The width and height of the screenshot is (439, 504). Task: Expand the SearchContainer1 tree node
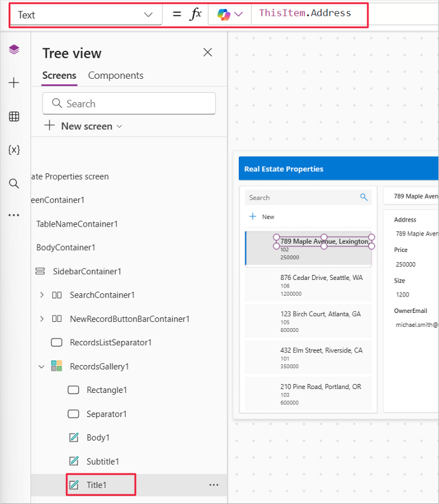pos(42,295)
